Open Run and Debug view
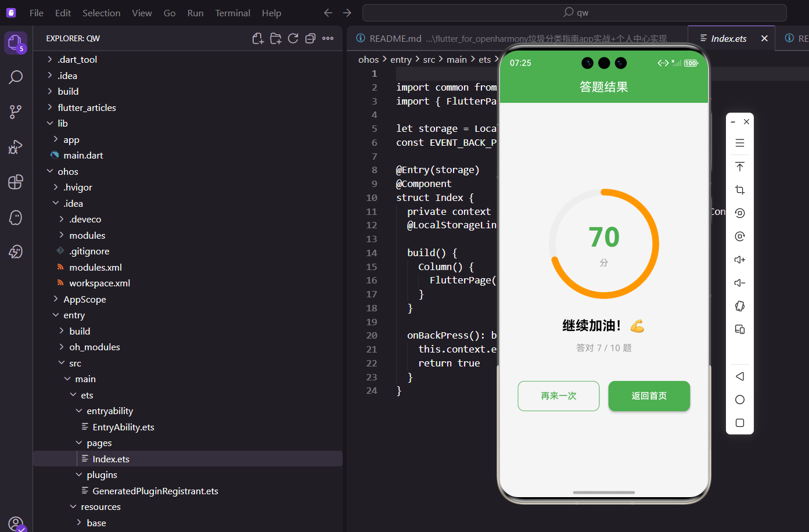Screen dimensions: 809x532 pos(16,147)
